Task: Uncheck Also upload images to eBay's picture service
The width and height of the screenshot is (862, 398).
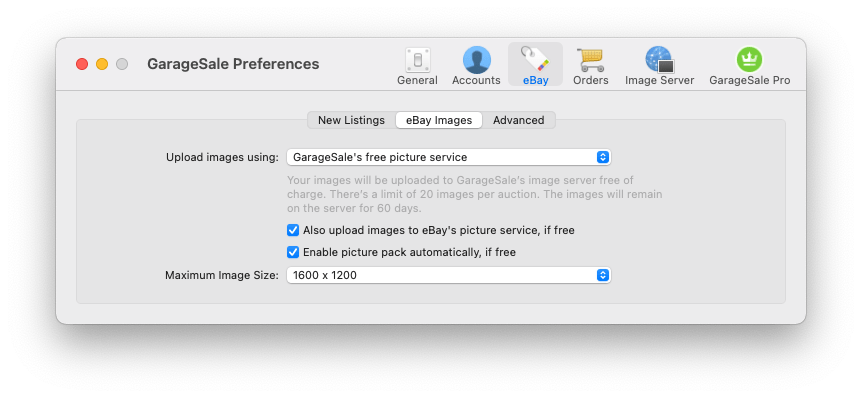Action: point(293,230)
